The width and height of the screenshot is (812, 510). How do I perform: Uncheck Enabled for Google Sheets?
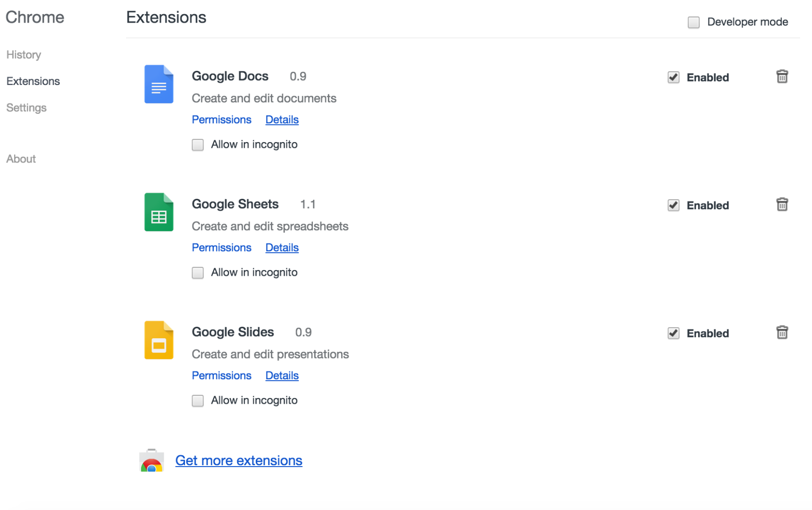tap(673, 205)
